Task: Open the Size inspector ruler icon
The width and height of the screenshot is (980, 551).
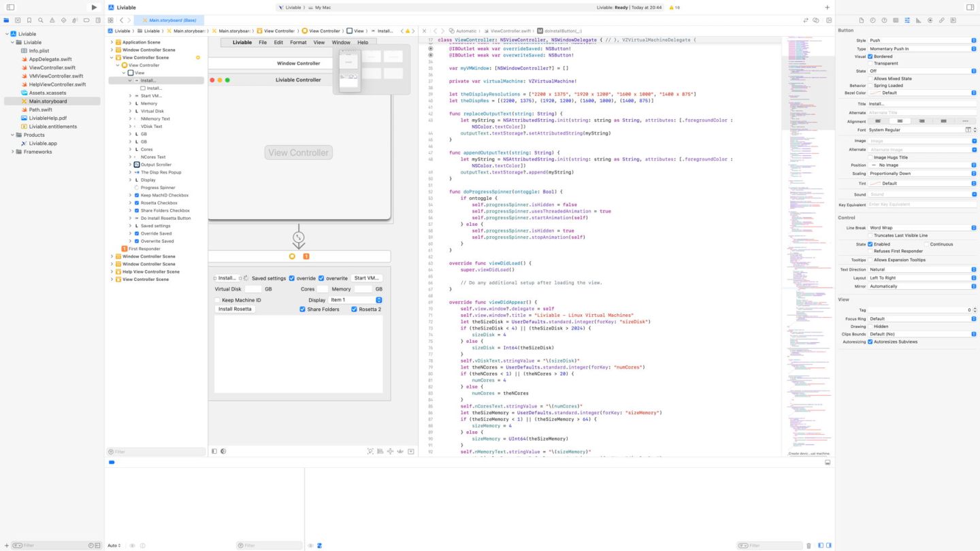Action: tap(919, 20)
